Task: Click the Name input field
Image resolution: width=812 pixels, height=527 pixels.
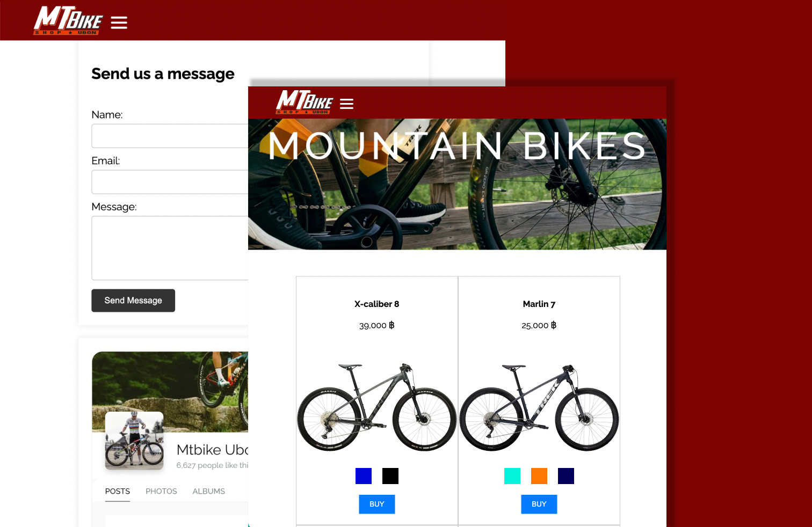Action: 170,136
